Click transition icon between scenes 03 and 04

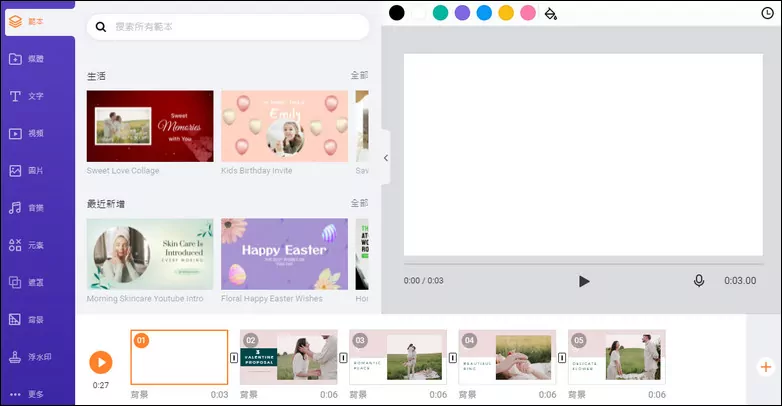point(452,358)
